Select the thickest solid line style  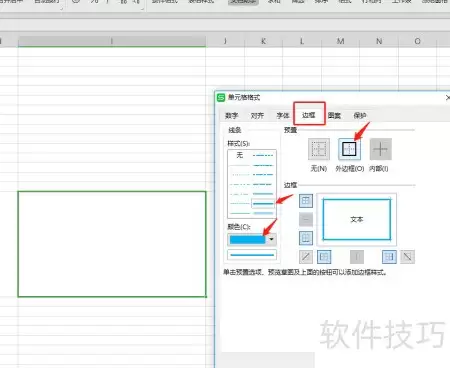pos(263,213)
